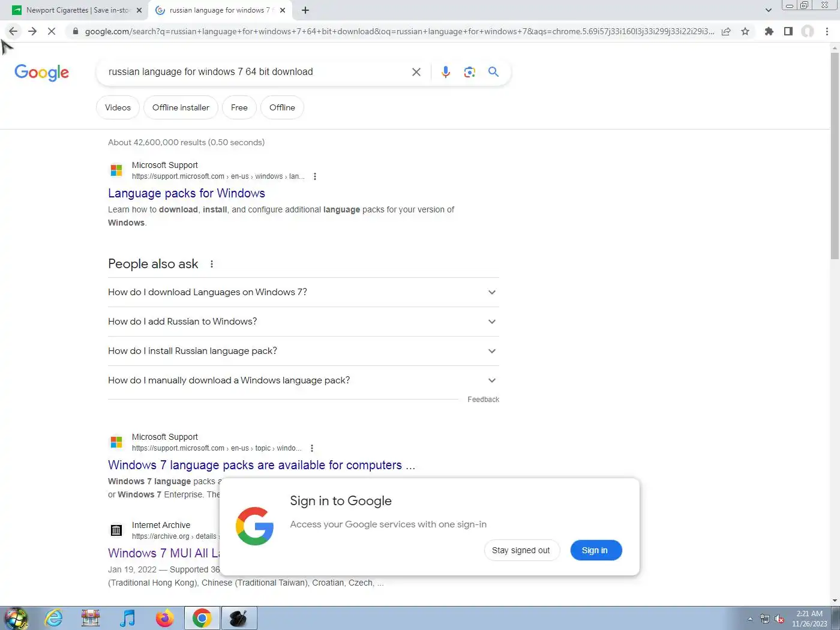The width and height of the screenshot is (840, 630).
Task: Click the blue Sign in button
Action: click(x=595, y=550)
